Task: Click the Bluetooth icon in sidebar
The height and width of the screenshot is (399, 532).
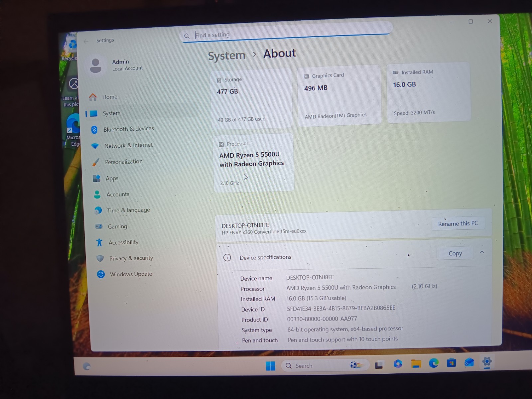Action: point(94,130)
